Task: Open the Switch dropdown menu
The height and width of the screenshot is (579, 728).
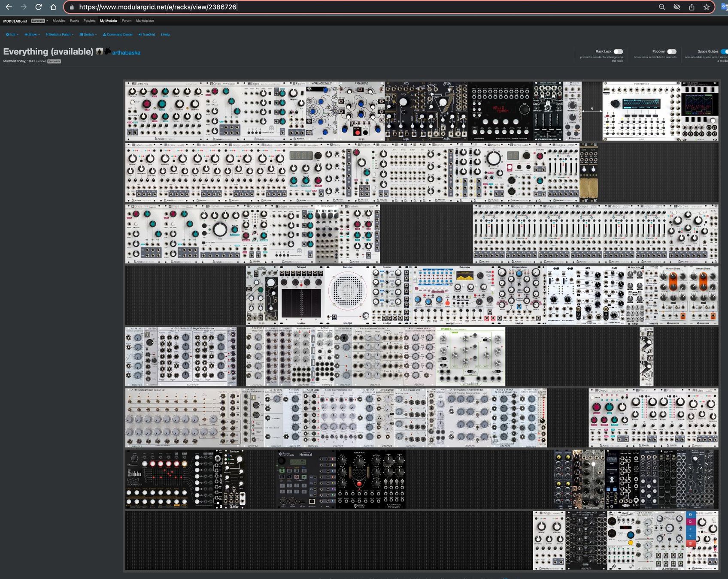Action: (x=88, y=34)
